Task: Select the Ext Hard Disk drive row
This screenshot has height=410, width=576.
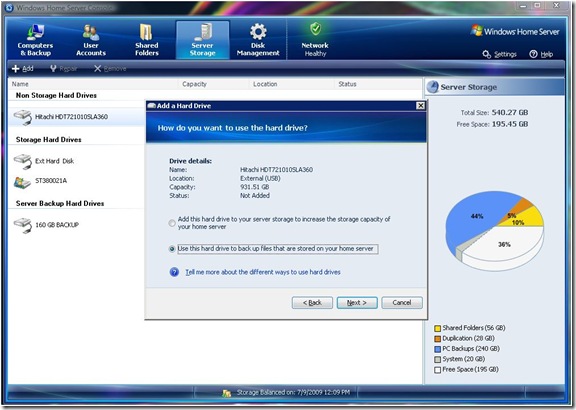Action: point(77,161)
